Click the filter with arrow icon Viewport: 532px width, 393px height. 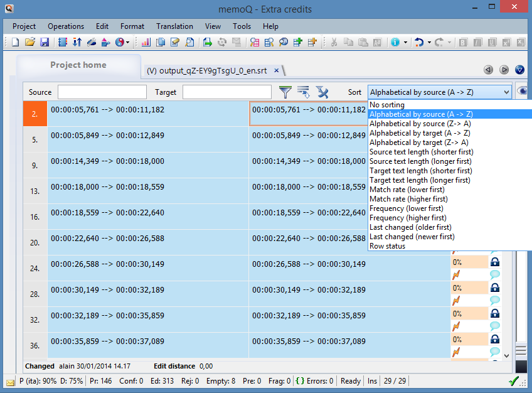(x=303, y=92)
